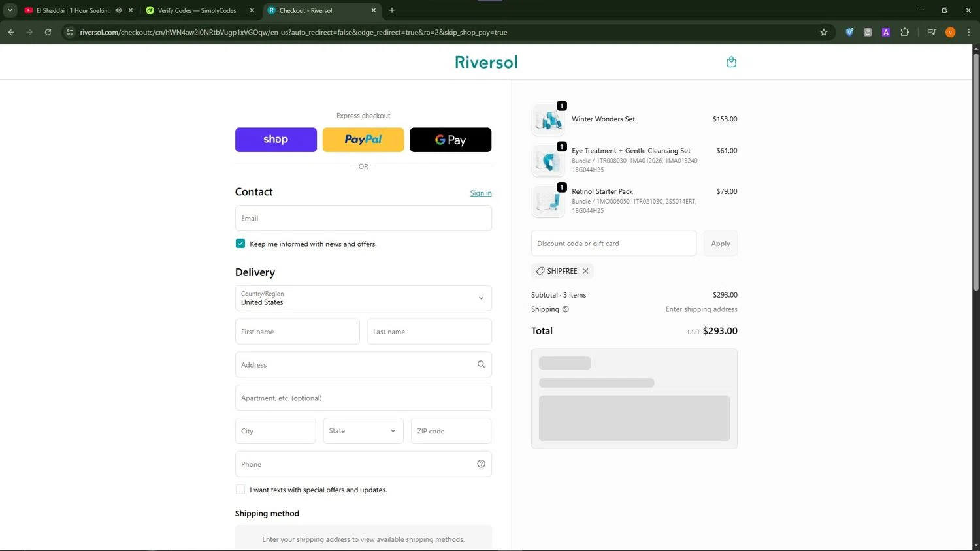Open the shopping bag cart icon
The width and height of the screenshot is (980, 551).
coord(731,62)
